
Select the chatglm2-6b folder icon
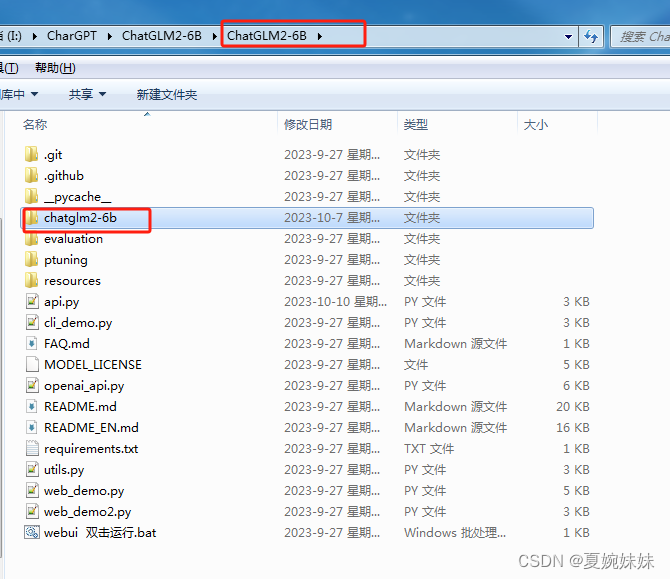tap(31, 217)
